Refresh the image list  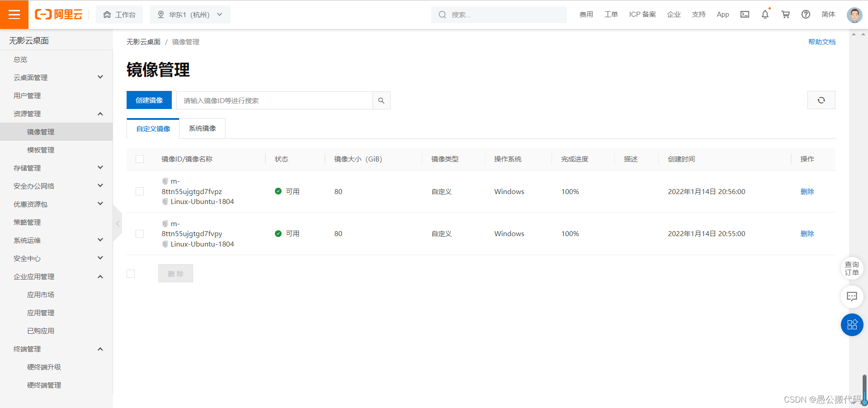(x=821, y=100)
